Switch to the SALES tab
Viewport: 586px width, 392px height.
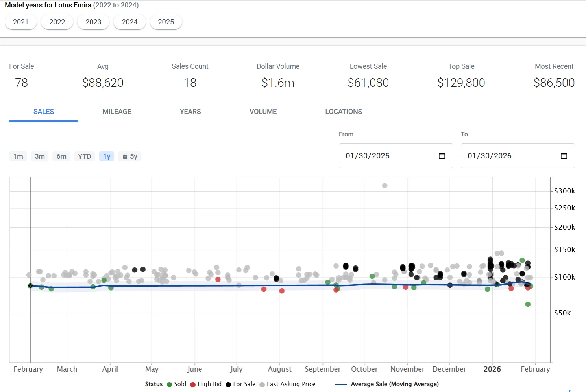pos(44,112)
